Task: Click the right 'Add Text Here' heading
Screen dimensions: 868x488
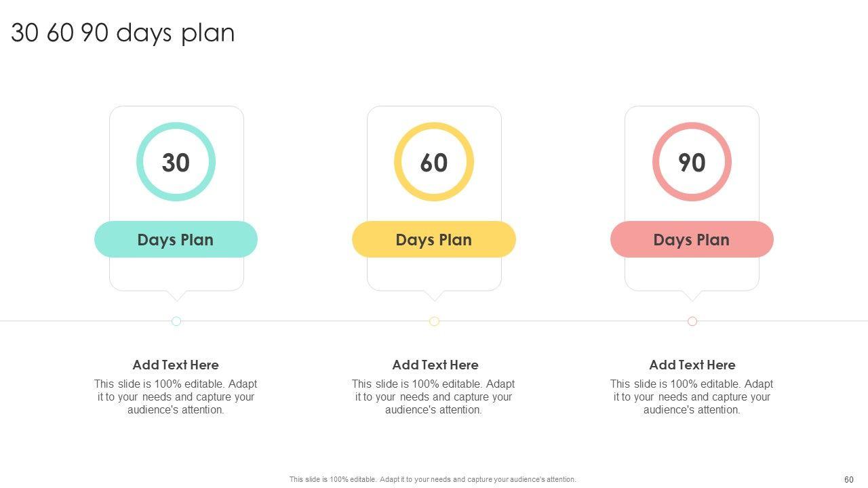Action: (692, 365)
